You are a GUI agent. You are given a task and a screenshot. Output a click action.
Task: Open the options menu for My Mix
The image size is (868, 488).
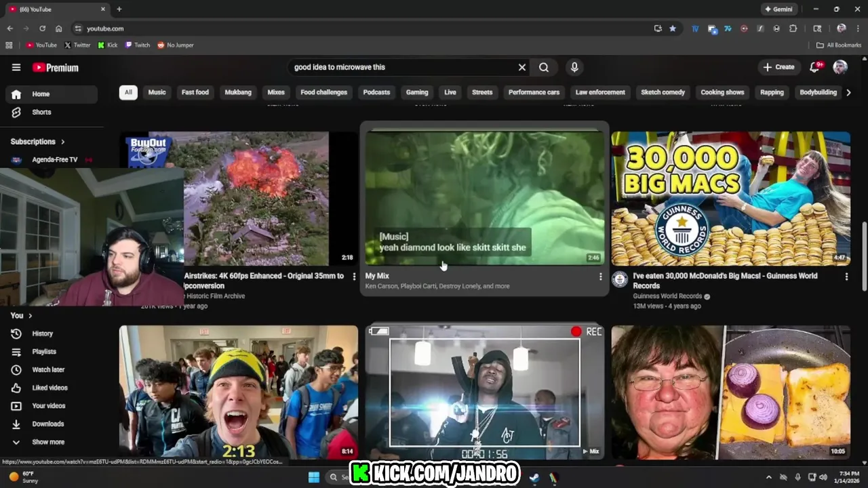coord(599,277)
